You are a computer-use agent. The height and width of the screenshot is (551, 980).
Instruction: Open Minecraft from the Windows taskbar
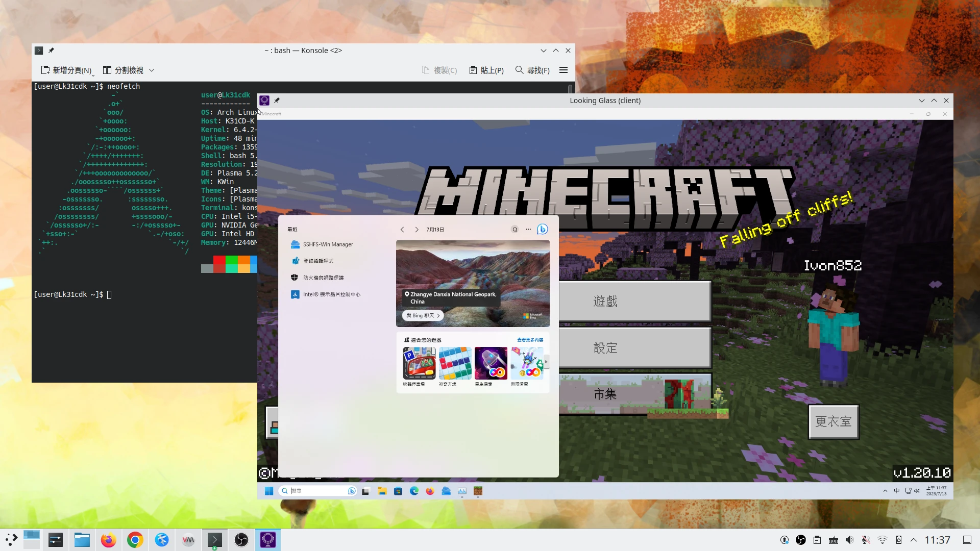(x=478, y=491)
